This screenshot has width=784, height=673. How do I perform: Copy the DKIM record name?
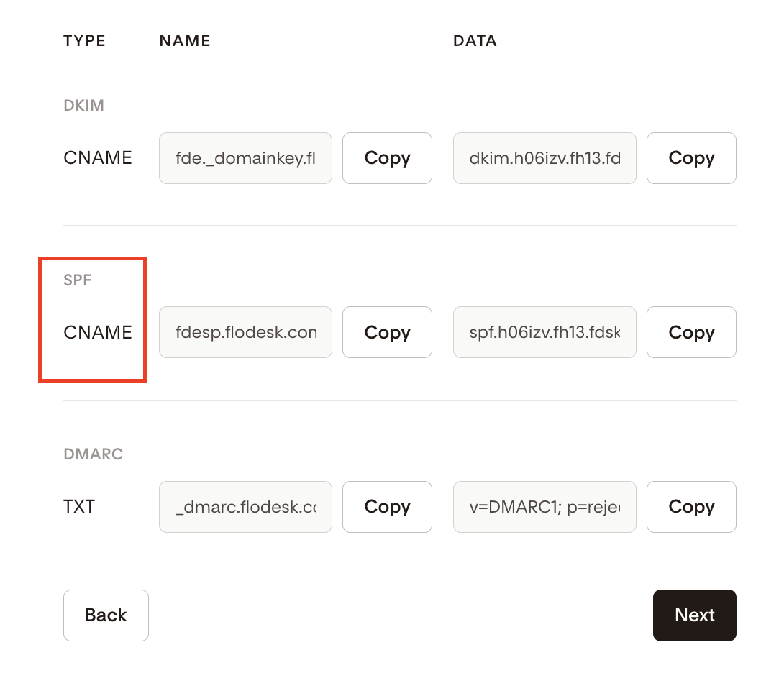pos(387,158)
